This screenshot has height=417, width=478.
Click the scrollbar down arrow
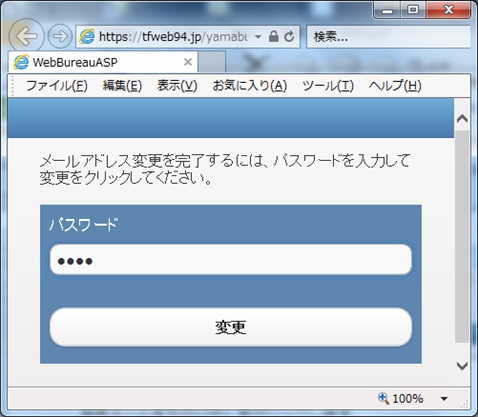coord(462,366)
